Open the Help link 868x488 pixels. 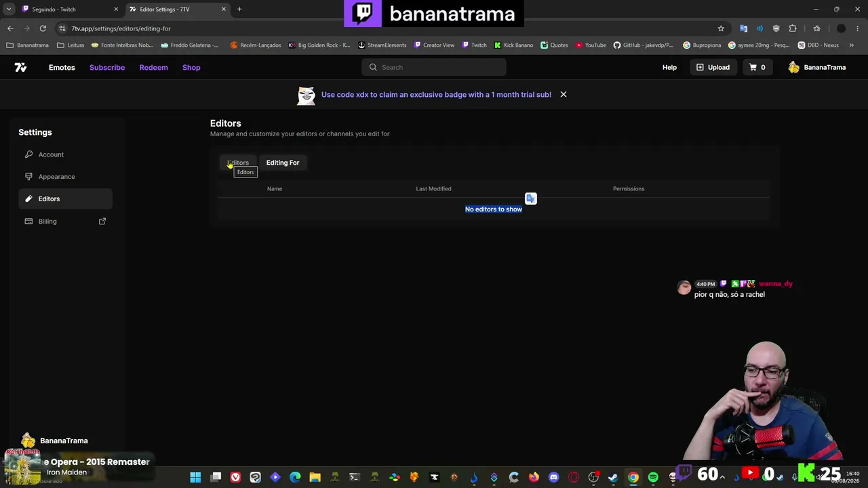(669, 67)
